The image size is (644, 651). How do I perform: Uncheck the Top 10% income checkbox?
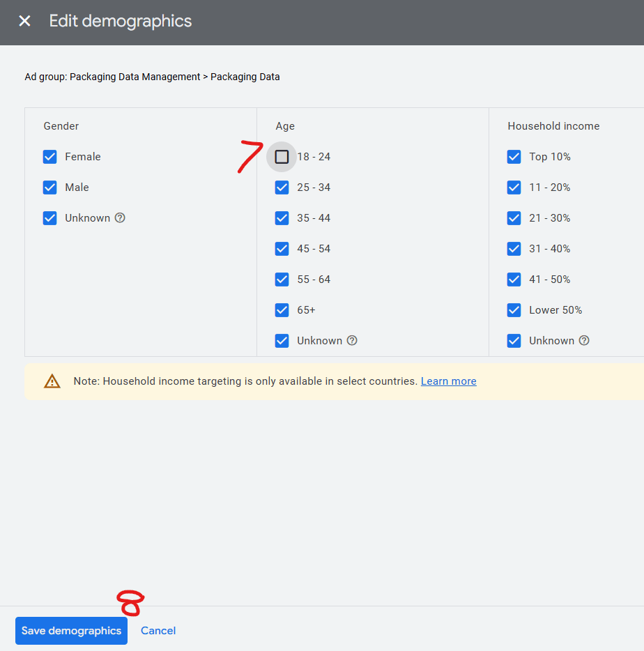point(514,157)
